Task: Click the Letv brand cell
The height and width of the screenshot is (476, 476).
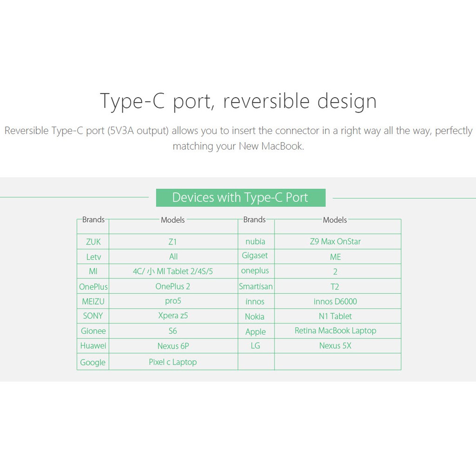Action: point(93,257)
